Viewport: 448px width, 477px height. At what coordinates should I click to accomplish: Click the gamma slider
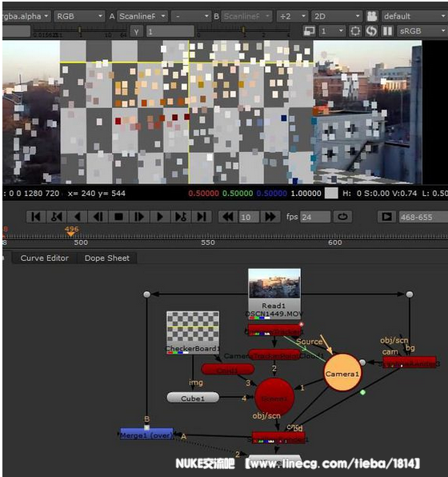(243, 31)
